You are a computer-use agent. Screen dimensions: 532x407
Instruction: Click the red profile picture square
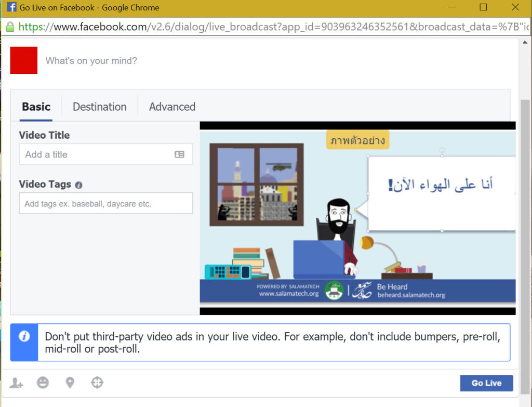(x=24, y=60)
